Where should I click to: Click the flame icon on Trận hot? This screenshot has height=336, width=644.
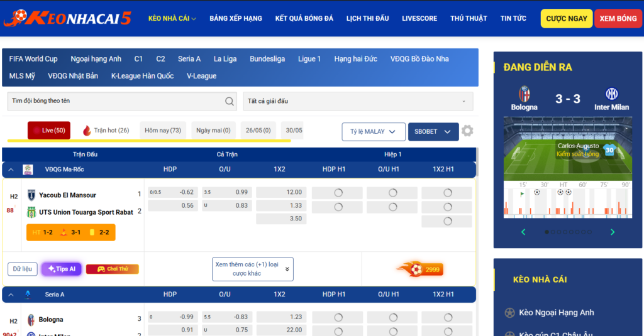point(87,131)
